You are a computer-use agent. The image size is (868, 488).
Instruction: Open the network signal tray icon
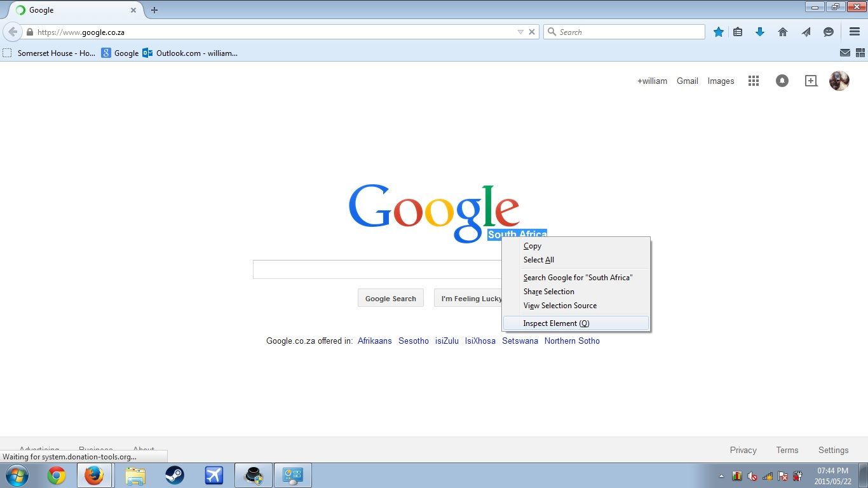pyautogui.click(x=768, y=476)
